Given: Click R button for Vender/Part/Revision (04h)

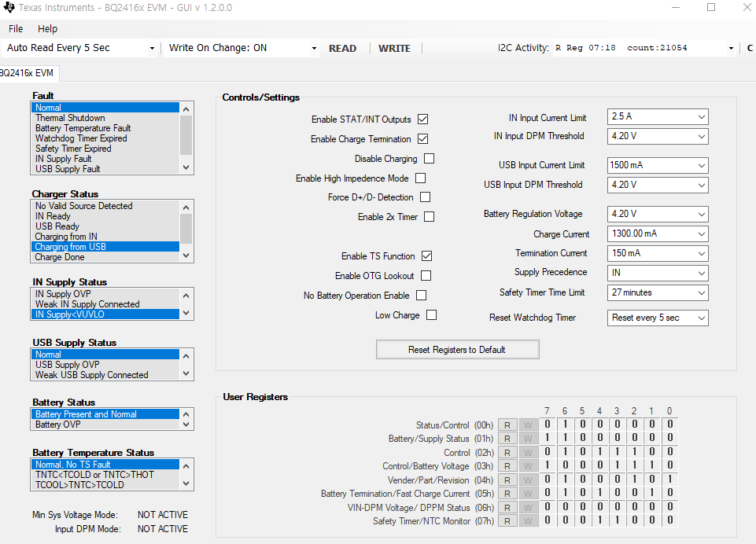Looking at the screenshot, I should [507, 480].
